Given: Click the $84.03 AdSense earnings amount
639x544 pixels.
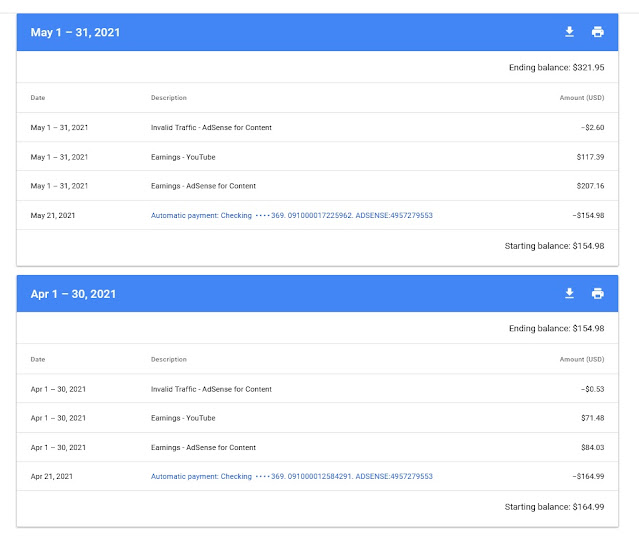Looking at the screenshot, I should (593, 447).
